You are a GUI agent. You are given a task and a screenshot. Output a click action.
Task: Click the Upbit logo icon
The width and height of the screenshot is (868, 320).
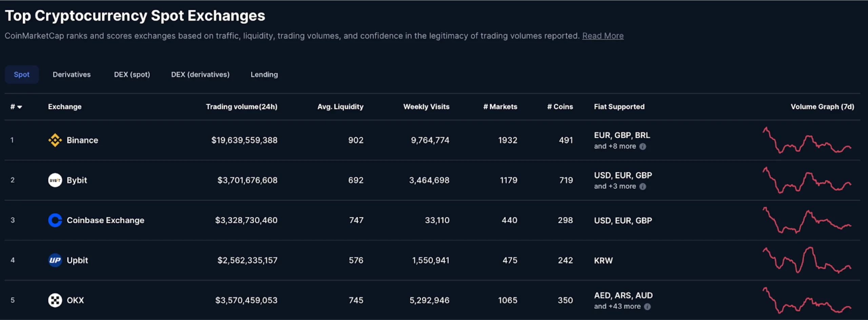[55, 260]
